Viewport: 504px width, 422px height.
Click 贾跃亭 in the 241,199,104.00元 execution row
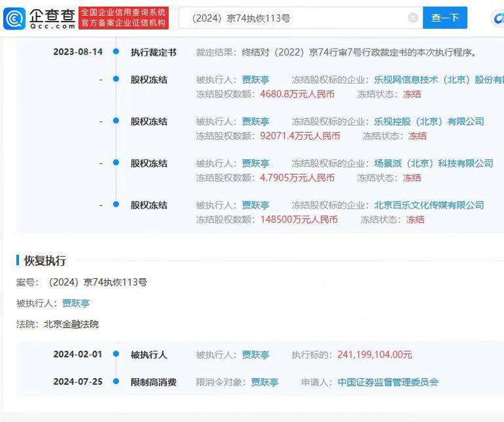[x=255, y=355]
